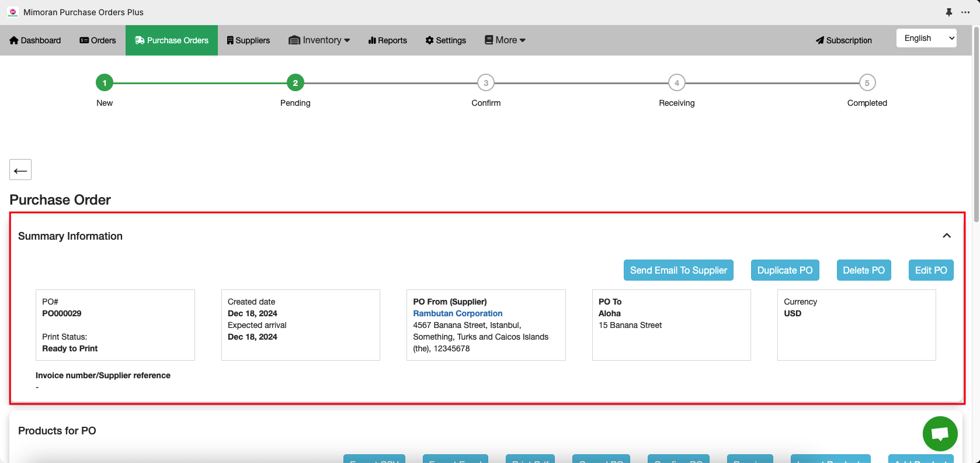Viewport: 980px width, 463px height.
Task: Click the pin icon in title bar
Action: click(949, 12)
